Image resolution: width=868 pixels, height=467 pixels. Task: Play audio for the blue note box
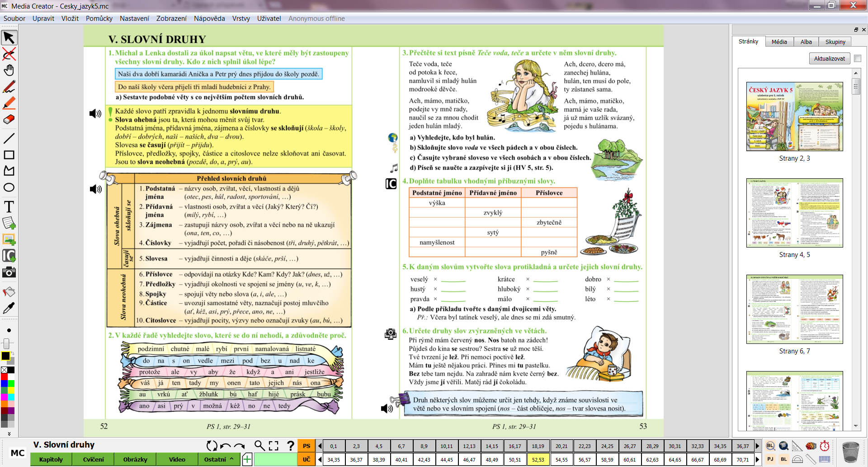pos(387,409)
